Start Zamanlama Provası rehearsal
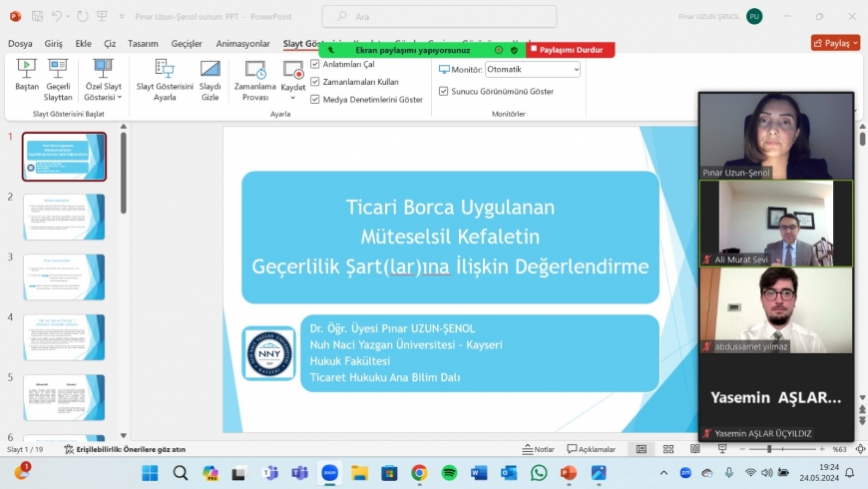This screenshot has height=489, width=868. point(255,74)
